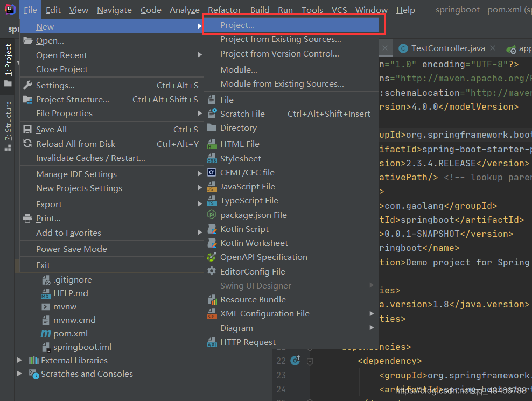The height and width of the screenshot is (401, 532).
Task: Click the package.json File icon
Action: [212, 215]
